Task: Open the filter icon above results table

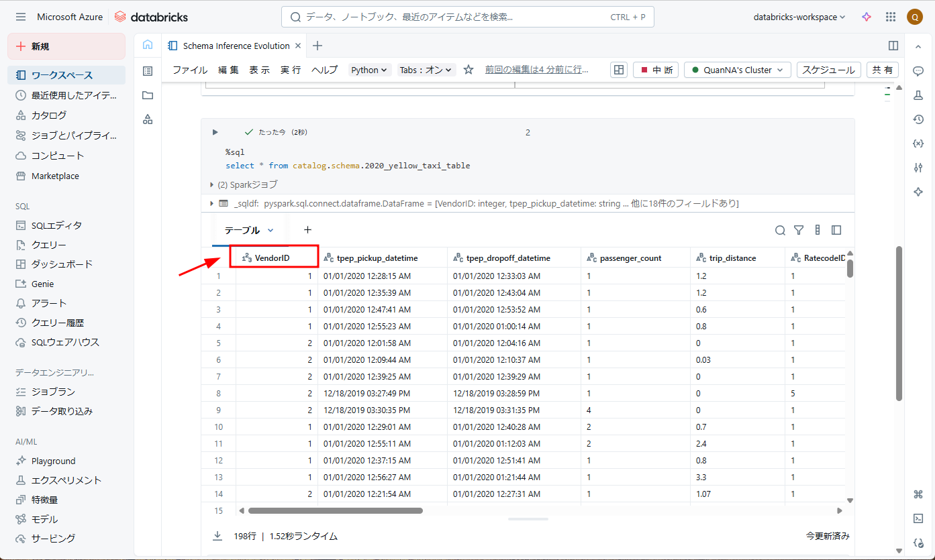Action: tap(799, 230)
